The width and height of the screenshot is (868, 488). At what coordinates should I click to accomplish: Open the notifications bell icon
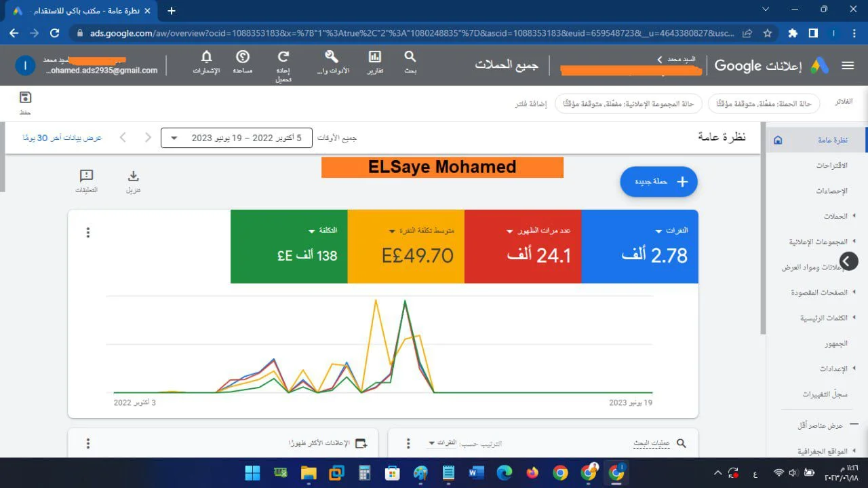click(x=206, y=58)
